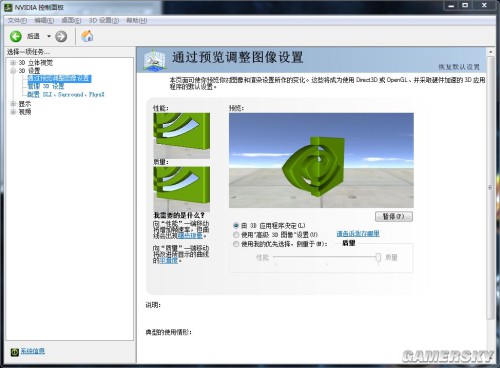This screenshot has height=368, width=500.
Task: Click the grey Forward arrow icon
Action: click(x=61, y=36)
